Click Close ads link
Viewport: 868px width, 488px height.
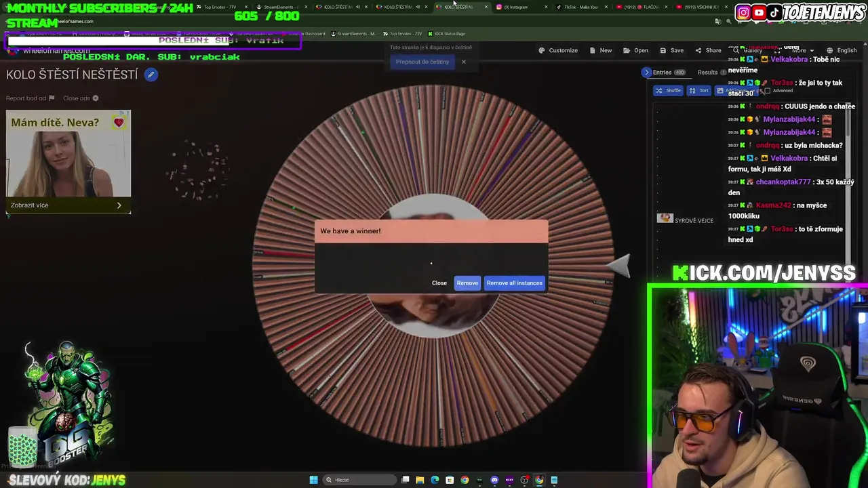point(81,98)
